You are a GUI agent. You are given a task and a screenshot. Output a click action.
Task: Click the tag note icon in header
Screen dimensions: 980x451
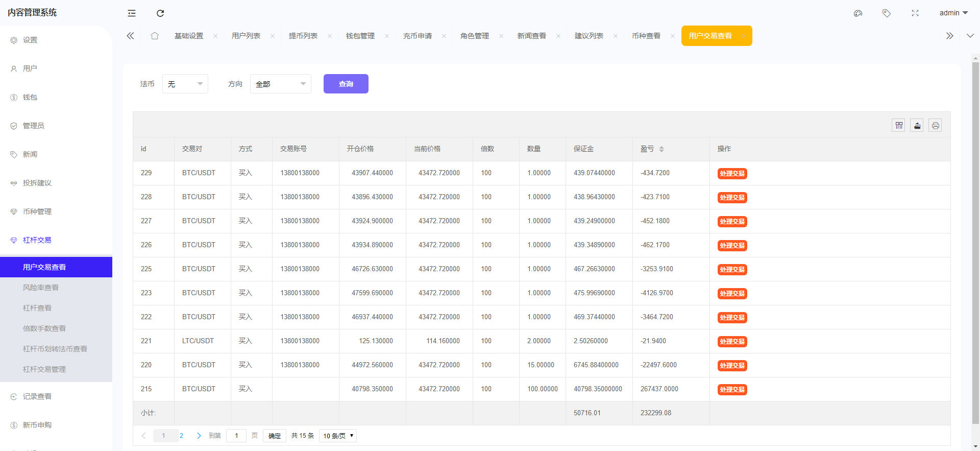click(887, 13)
